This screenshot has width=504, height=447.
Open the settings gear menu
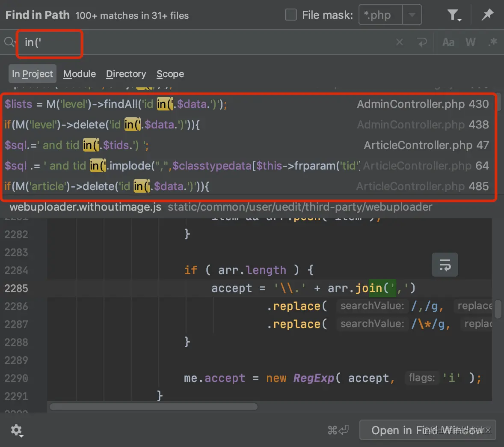tap(16, 430)
